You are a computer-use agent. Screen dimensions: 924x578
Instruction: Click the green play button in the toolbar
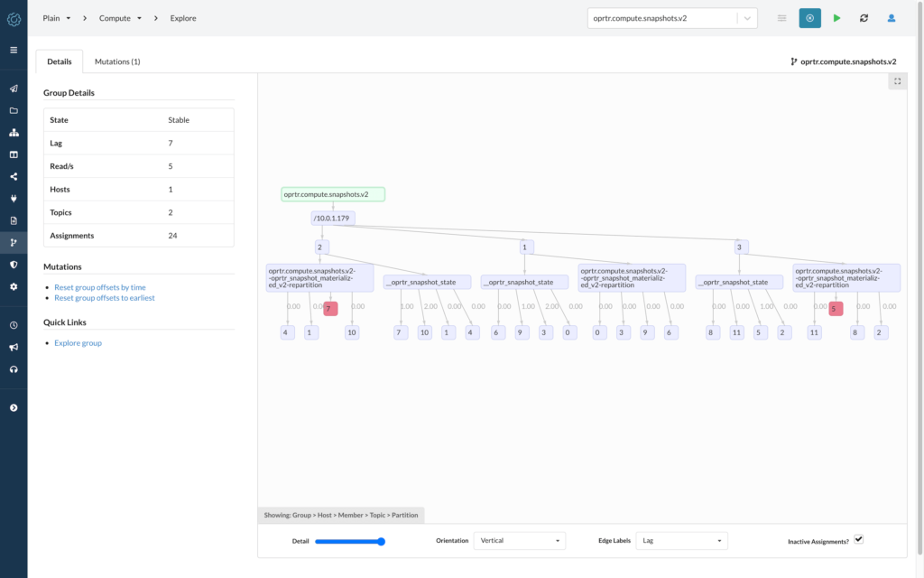[x=836, y=17]
